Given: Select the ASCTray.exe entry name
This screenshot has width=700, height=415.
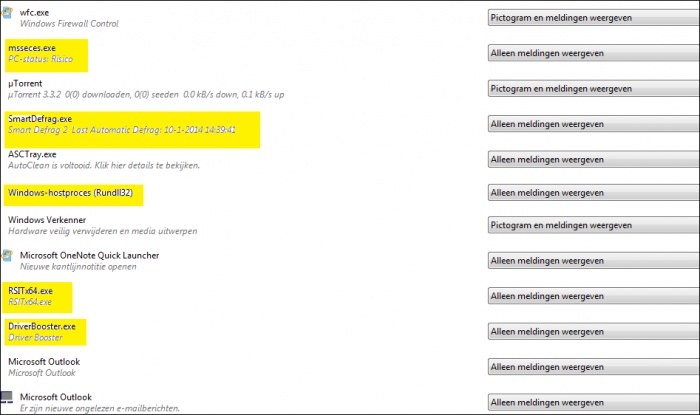Looking at the screenshot, I should (x=32, y=154).
